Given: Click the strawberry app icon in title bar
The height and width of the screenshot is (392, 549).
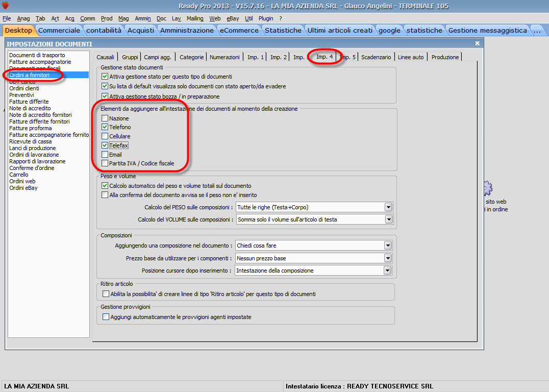Looking at the screenshot, I should pyautogui.click(x=5, y=5).
